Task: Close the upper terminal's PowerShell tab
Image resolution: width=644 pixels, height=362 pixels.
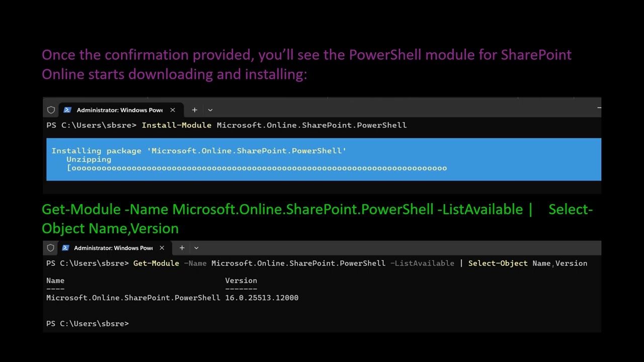Action: coord(173,110)
